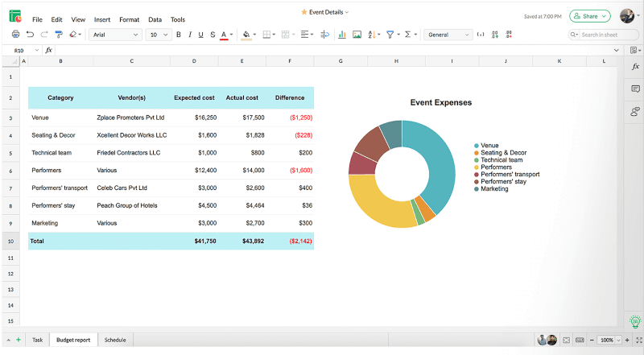Click the green Share button
Image resolution: width=644 pixels, height=355 pixels.
point(589,16)
